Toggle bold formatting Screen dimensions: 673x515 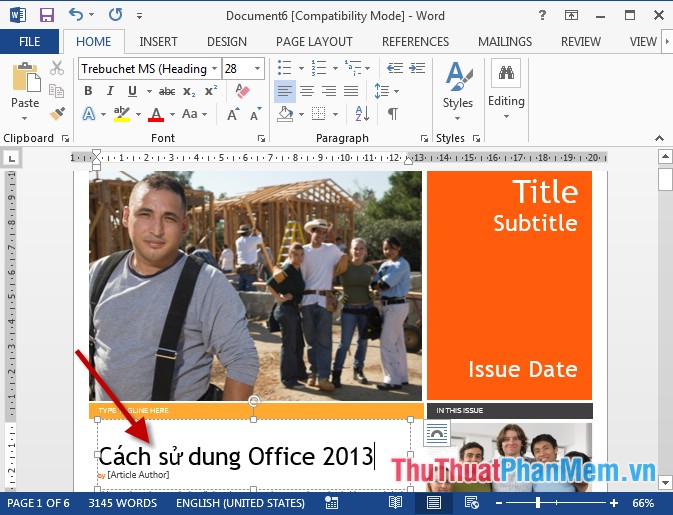[x=88, y=91]
